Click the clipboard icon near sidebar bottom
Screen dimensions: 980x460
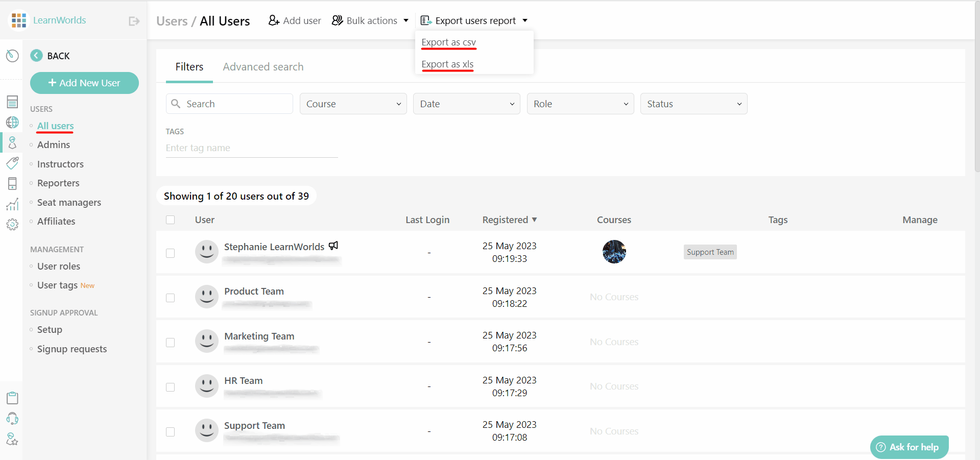(x=12, y=398)
